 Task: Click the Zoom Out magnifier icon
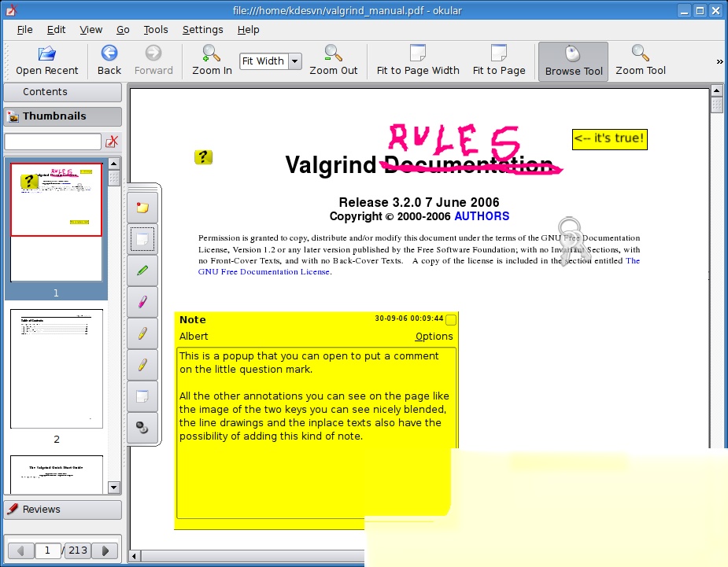pyautogui.click(x=333, y=53)
